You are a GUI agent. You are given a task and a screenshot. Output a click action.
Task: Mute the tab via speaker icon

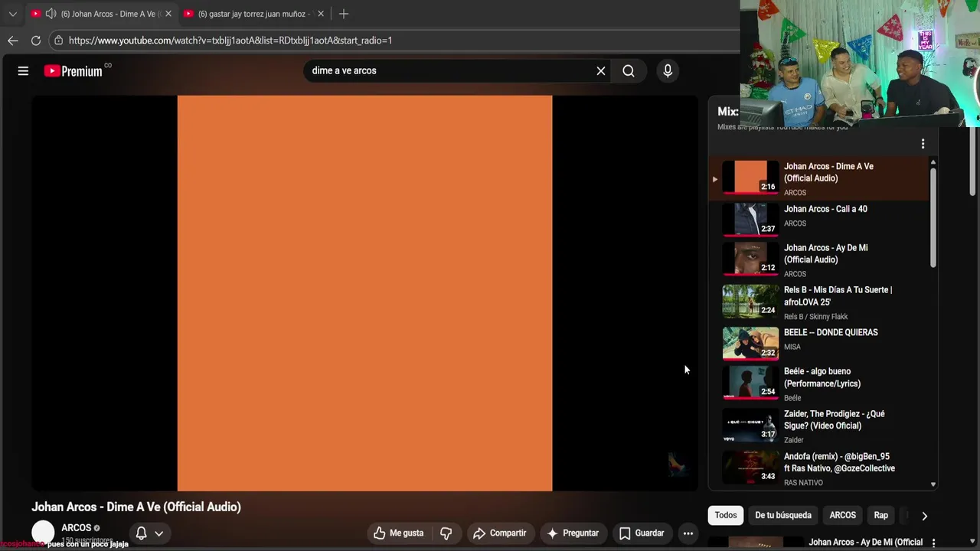[x=51, y=14]
